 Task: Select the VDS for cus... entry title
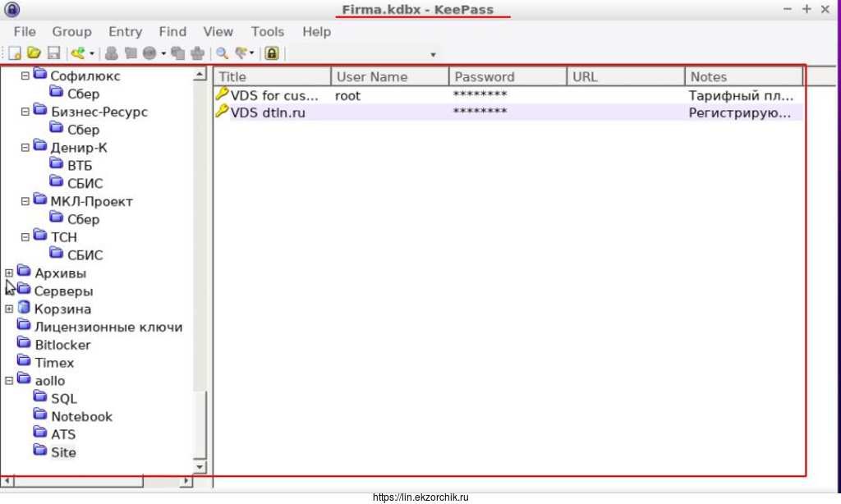274,95
